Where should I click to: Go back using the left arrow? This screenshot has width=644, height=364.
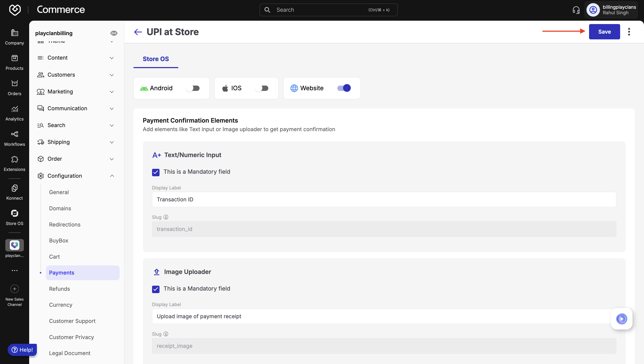138,32
